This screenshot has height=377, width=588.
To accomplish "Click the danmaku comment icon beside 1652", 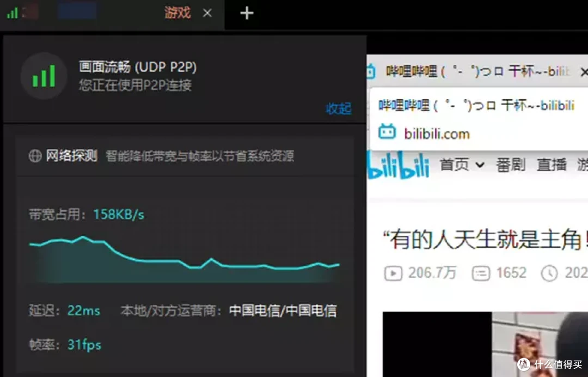I will tap(481, 273).
